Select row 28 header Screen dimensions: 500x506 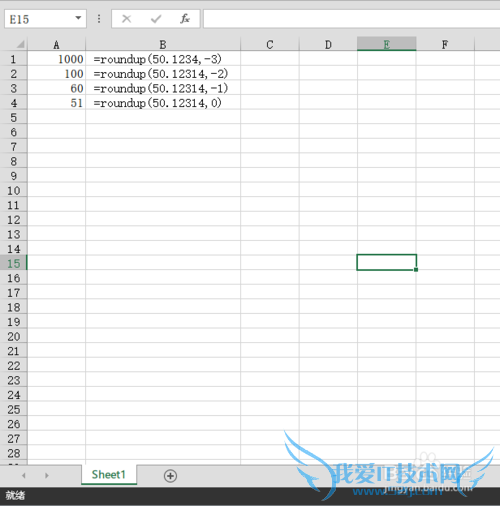tap(13, 453)
